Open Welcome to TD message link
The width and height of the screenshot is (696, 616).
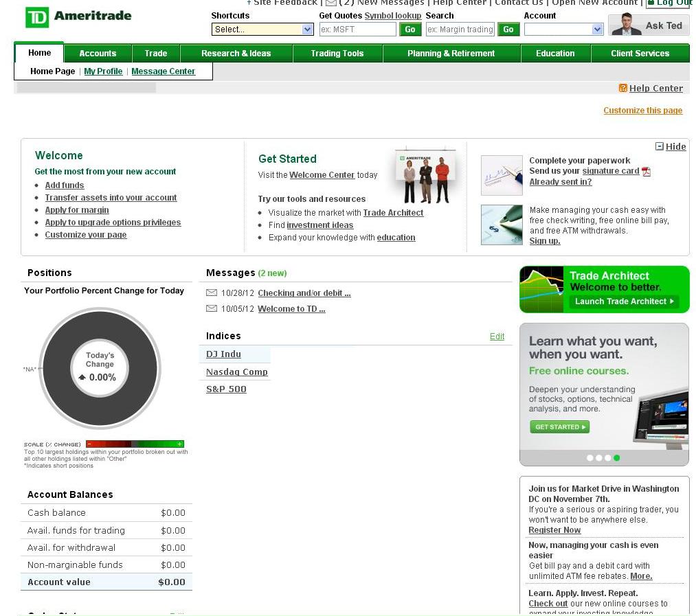[x=291, y=308]
